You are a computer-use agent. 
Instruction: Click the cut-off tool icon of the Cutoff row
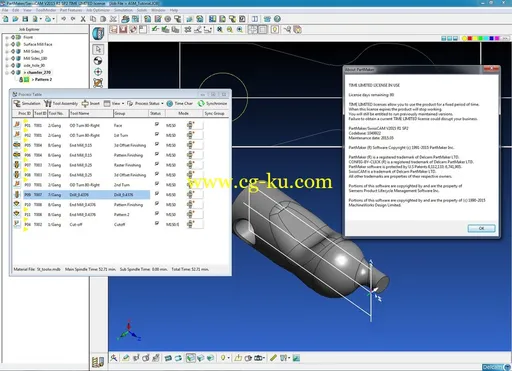[x=17, y=224]
